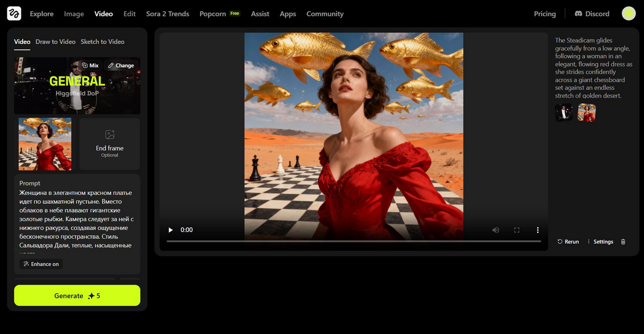Open the Image section
Screen dimensions: 644x334
pos(74,14)
